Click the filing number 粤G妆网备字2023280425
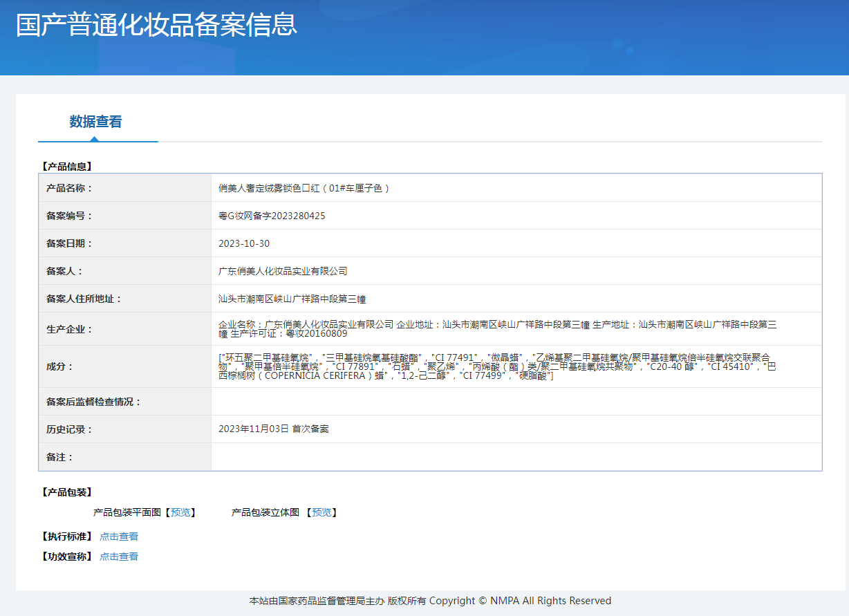849x616 pixels. (272, 216)
